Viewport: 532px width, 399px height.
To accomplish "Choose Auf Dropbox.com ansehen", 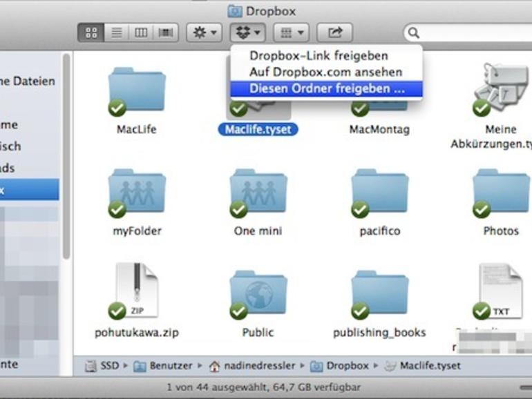I will click(x=326, y=72).
